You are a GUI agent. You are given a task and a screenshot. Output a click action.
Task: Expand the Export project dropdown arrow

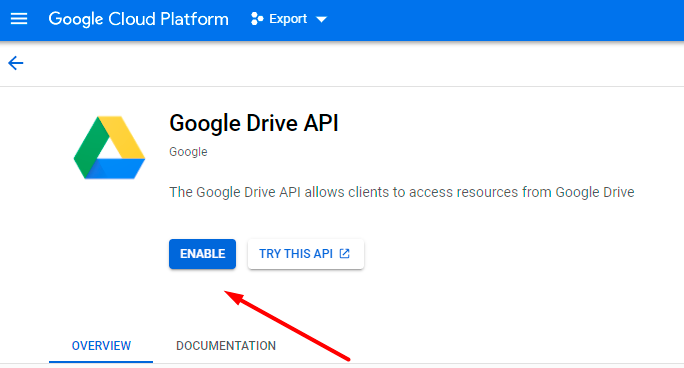321,19
